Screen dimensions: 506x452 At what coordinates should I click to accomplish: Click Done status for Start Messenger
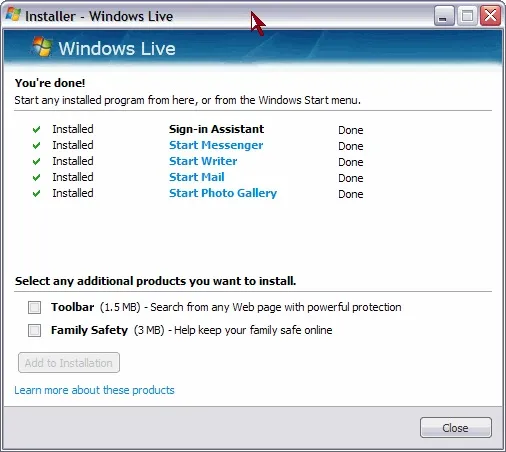point(351,146)
